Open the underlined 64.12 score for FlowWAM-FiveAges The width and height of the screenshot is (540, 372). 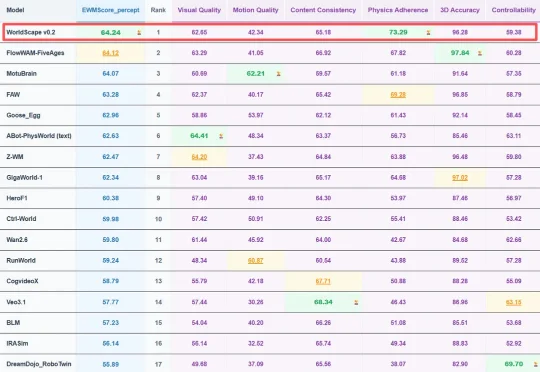(x=111, y=53)
